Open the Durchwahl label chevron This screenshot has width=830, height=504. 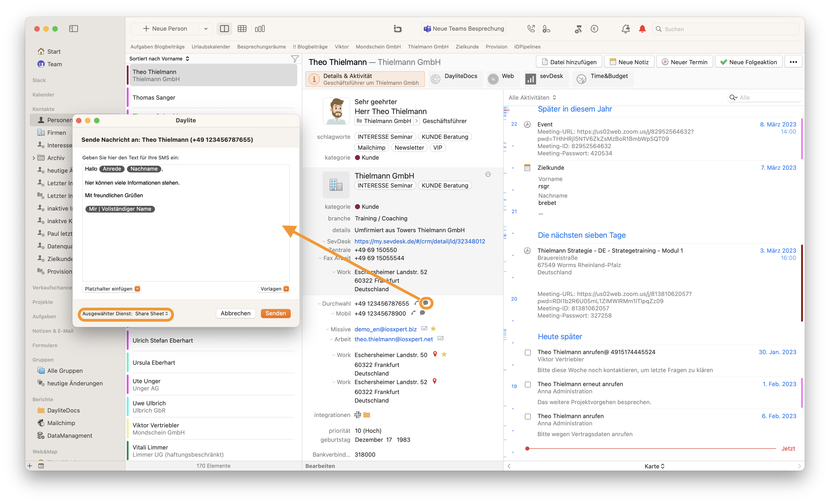pos(319,303)
